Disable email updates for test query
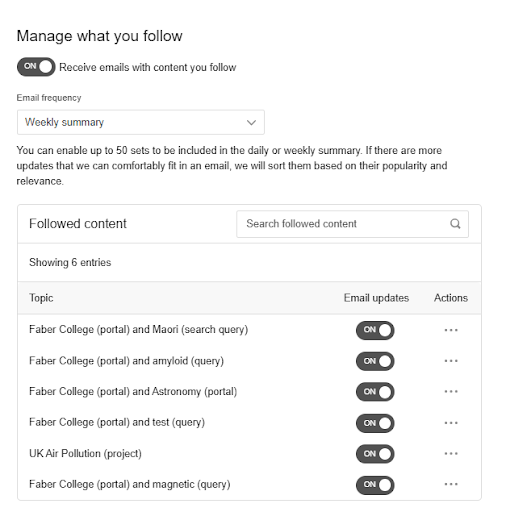The image size is (506, 512). tap(375, 423)
